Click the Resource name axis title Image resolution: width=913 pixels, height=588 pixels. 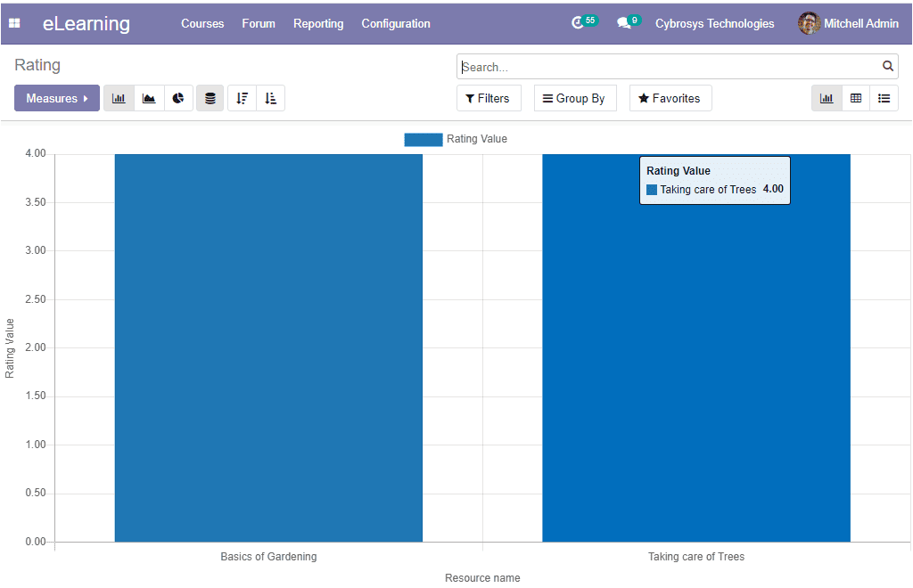482,578
